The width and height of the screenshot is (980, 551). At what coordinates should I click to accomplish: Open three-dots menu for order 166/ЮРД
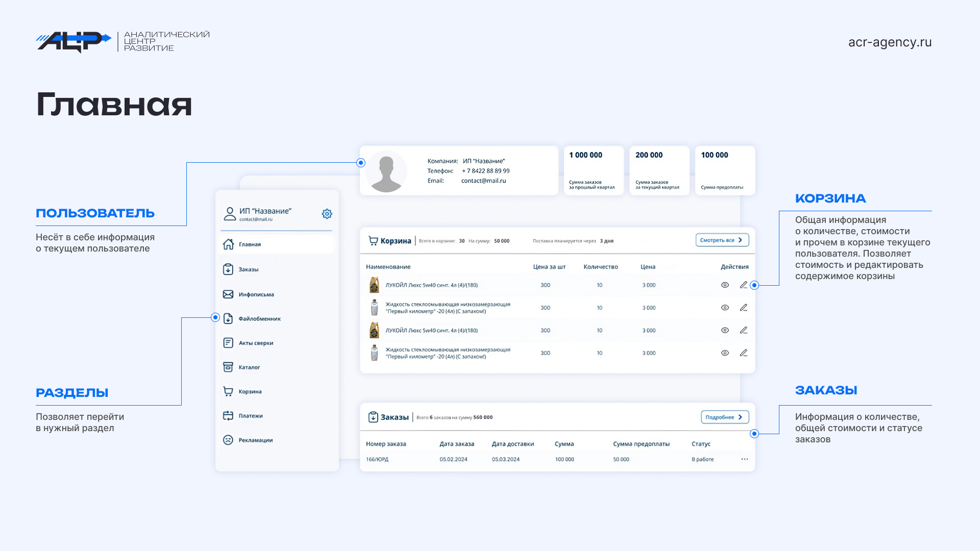tap(745, 459)
